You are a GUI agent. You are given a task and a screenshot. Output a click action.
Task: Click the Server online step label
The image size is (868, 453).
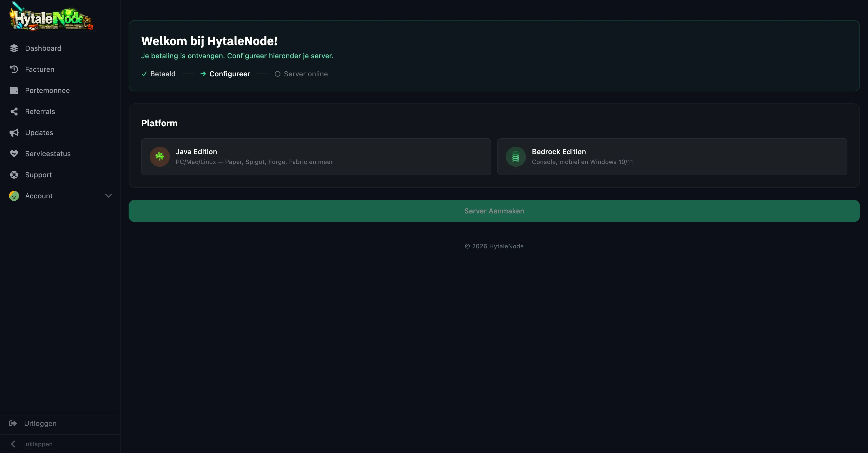(306, 74)
